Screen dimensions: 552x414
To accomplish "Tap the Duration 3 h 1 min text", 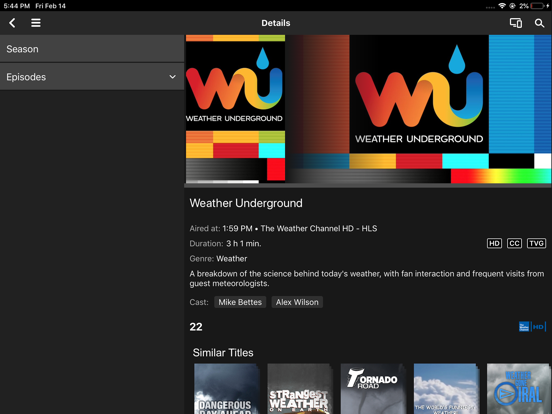I will pos(225,244).
